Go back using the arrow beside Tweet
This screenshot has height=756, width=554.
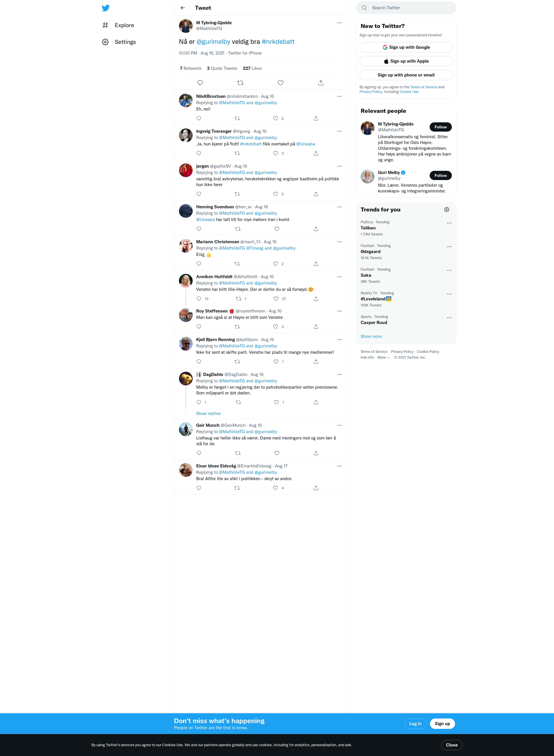[x=183, y=8]
